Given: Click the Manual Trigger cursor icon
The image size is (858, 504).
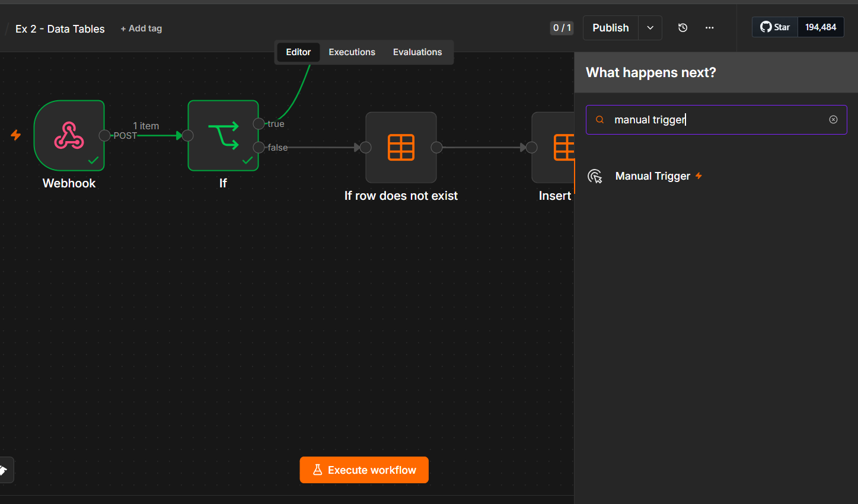Looking at the screenshot, I should (x=595, y=176).
